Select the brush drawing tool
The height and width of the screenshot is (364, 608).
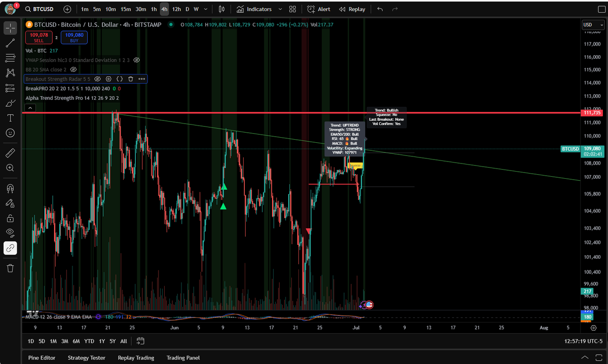(10, 103)
